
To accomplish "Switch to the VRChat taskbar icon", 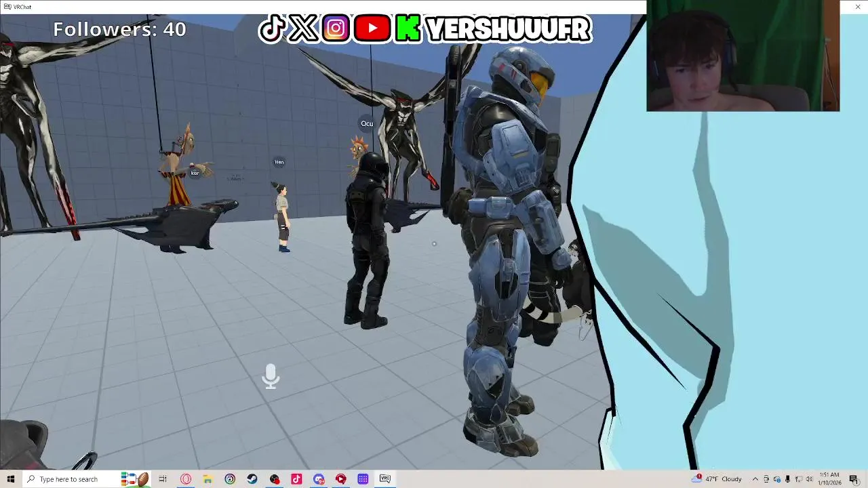I will tap(385, 479).
